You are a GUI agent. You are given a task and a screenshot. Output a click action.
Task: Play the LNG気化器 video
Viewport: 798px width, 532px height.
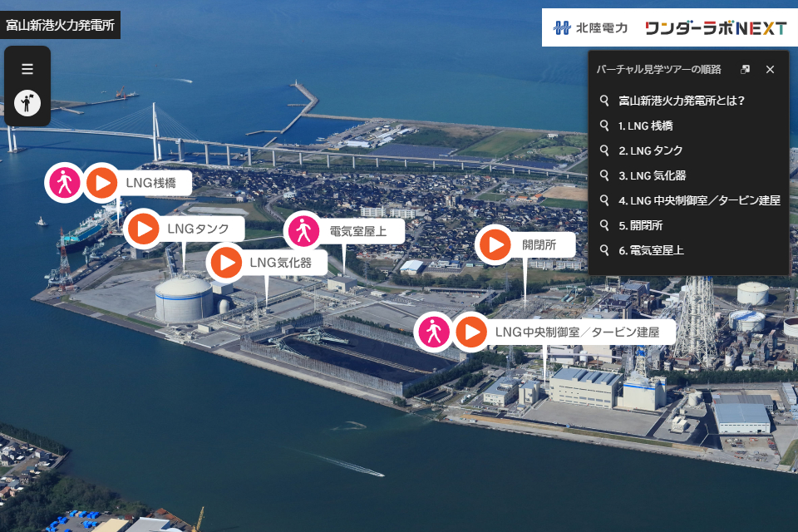coord(226,263)
